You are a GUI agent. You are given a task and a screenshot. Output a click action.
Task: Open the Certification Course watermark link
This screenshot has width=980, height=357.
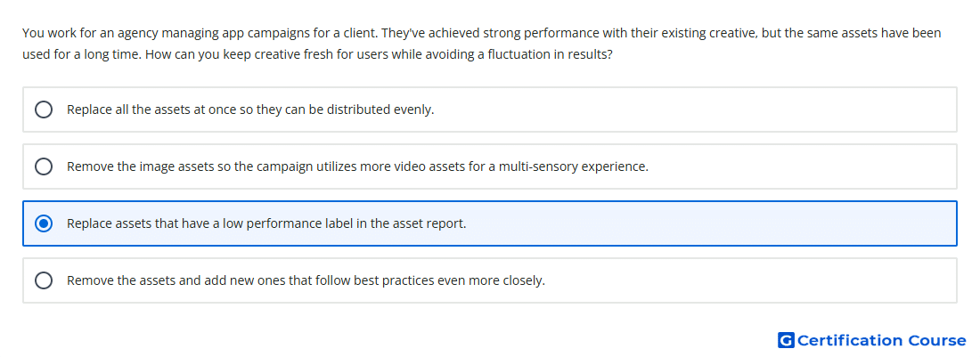pyautogui.click(x=872, y=340)
